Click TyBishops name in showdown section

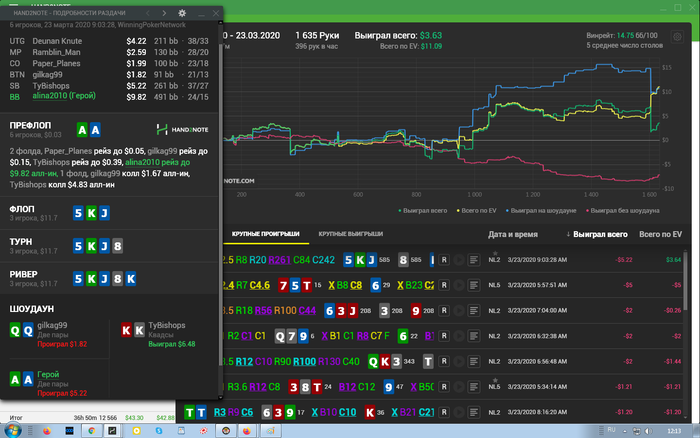click(167, 325)
